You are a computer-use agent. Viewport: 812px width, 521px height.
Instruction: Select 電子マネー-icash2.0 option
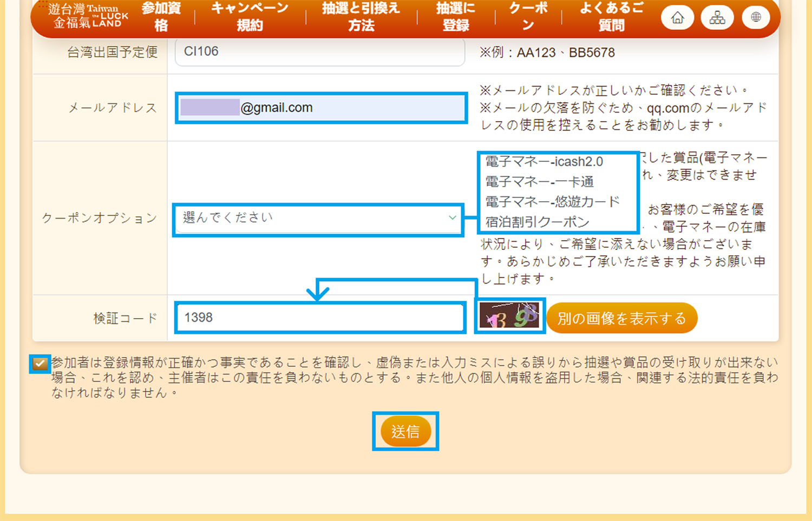click(x=543, y=162)
